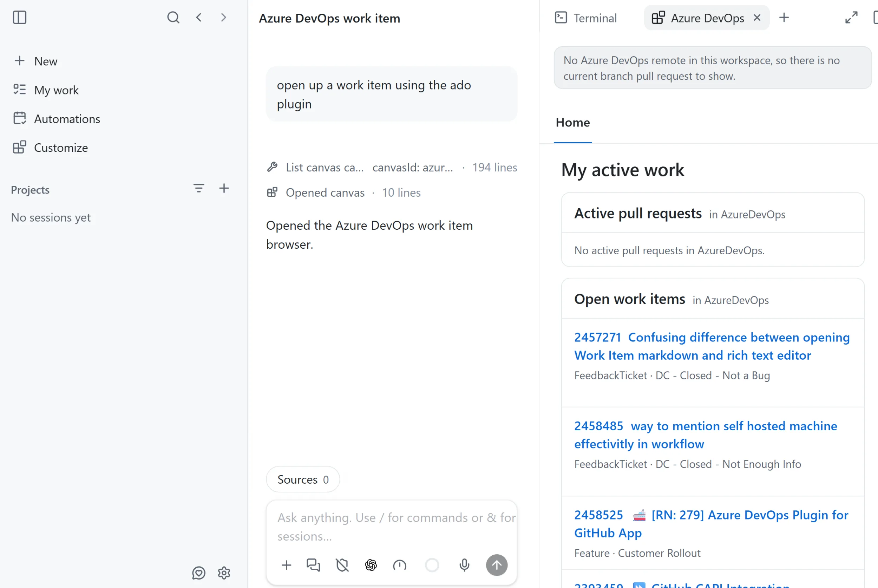Expand the Sources pill
The height and width of the screenshot is (588, 878).
coord(303,479)
